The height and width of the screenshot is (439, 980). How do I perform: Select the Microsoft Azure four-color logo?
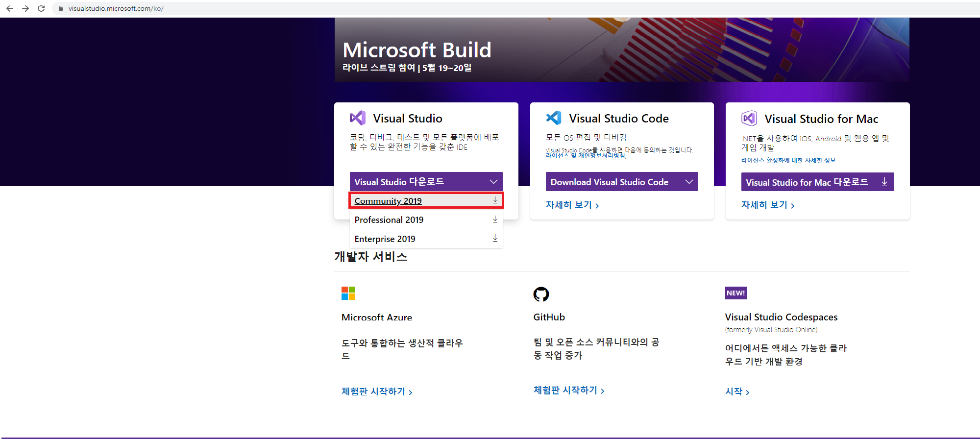(x=348, y=293)
